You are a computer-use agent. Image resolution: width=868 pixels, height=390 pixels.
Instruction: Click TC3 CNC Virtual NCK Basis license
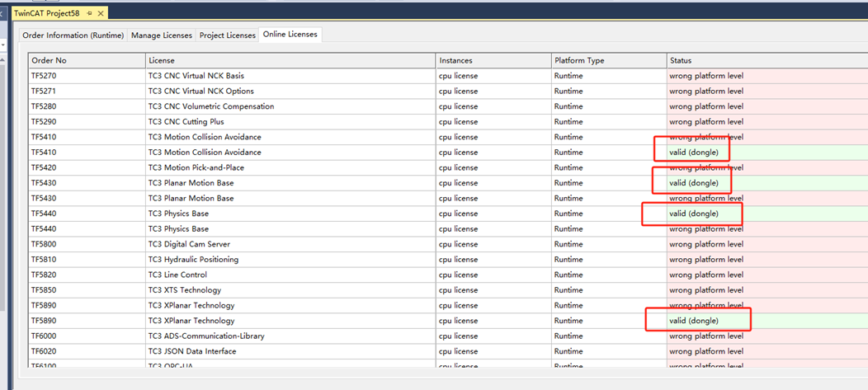196,76
